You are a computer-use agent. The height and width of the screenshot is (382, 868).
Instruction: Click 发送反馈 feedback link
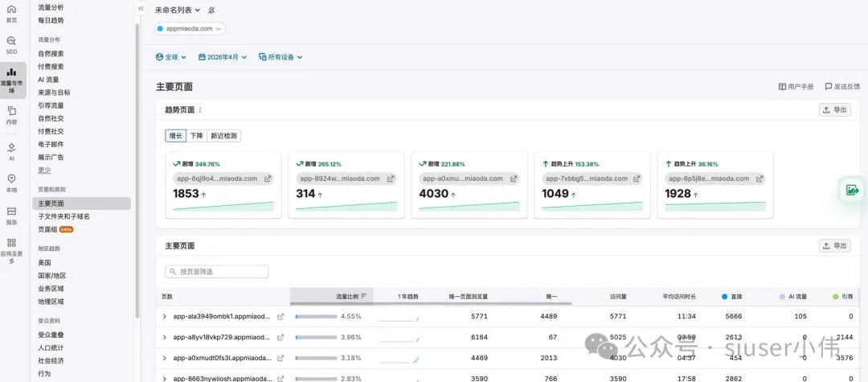(x=842, y=87)
